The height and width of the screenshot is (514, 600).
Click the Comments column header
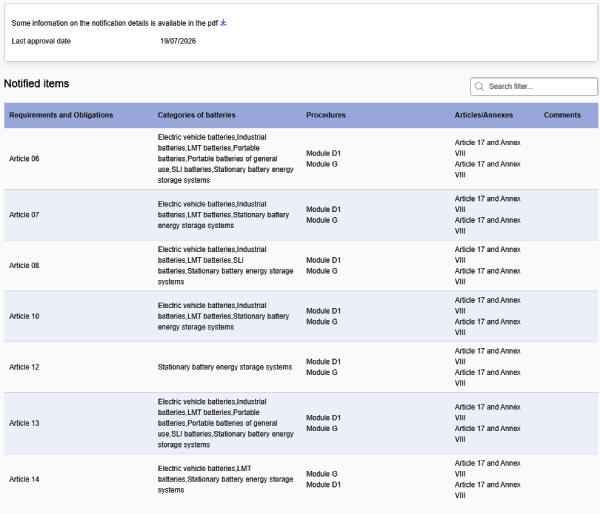(x=562, y=115)
